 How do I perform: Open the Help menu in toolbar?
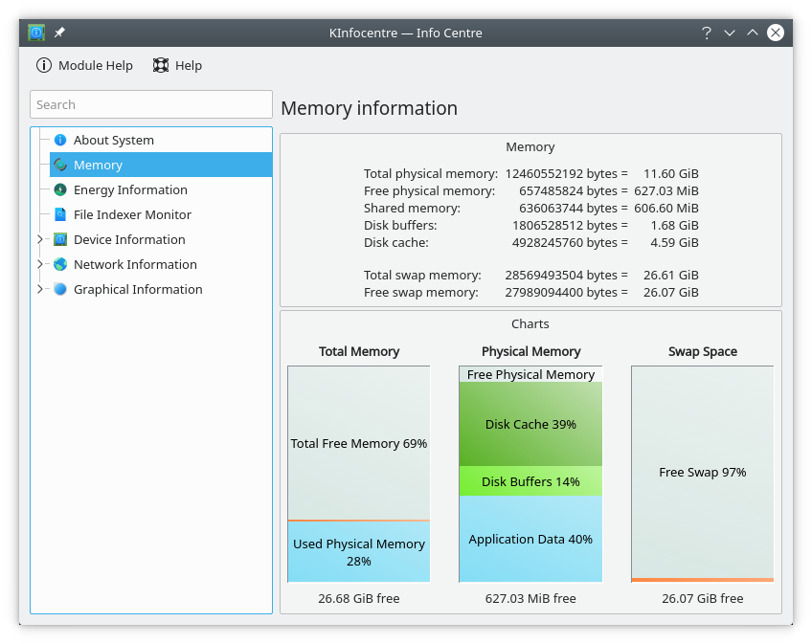click(x=177, y=65)
